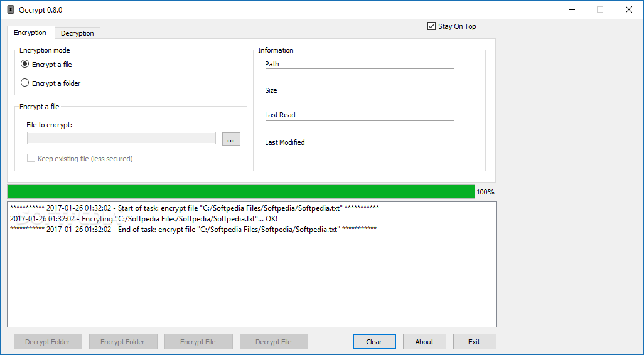644x355 pixels.
Task: Click the 100% progress label
Action: [x=485, y=192]
